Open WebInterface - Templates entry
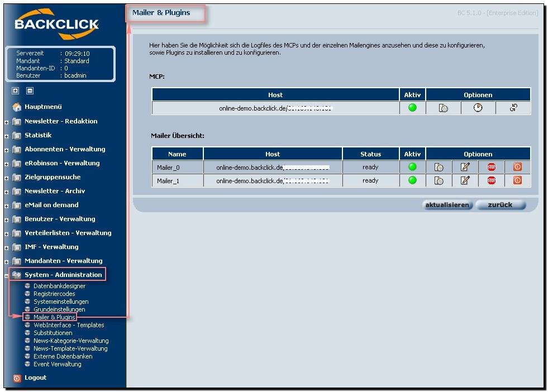 click(x=68, y=325)
